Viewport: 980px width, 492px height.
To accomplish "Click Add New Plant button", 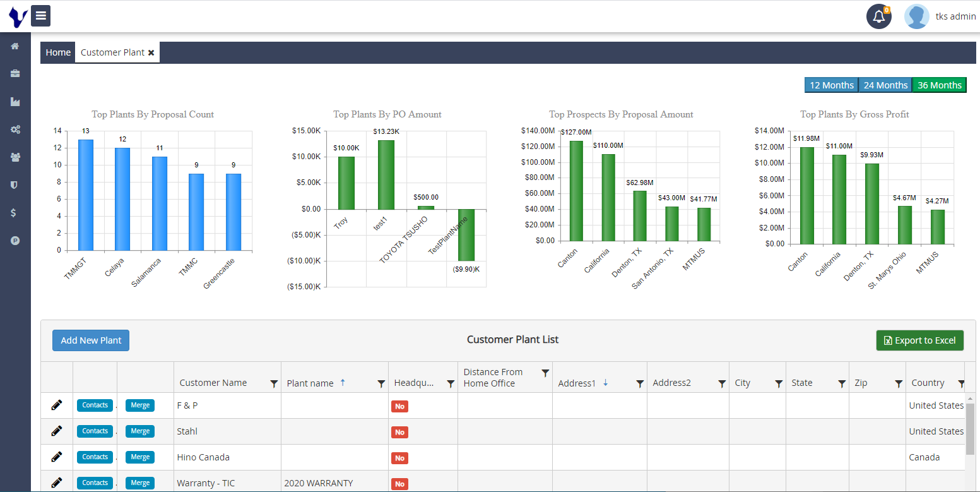I will tap(91, 340).
